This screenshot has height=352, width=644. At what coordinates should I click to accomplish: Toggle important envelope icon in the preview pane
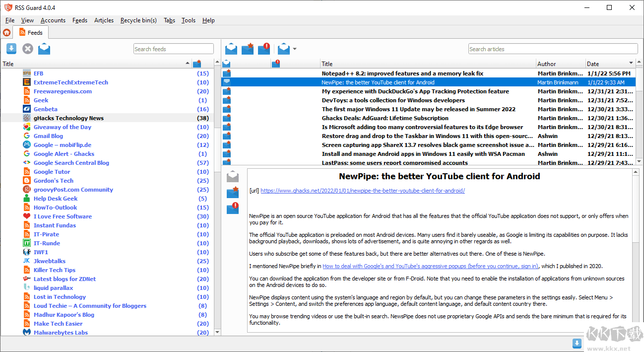[232, 209]
